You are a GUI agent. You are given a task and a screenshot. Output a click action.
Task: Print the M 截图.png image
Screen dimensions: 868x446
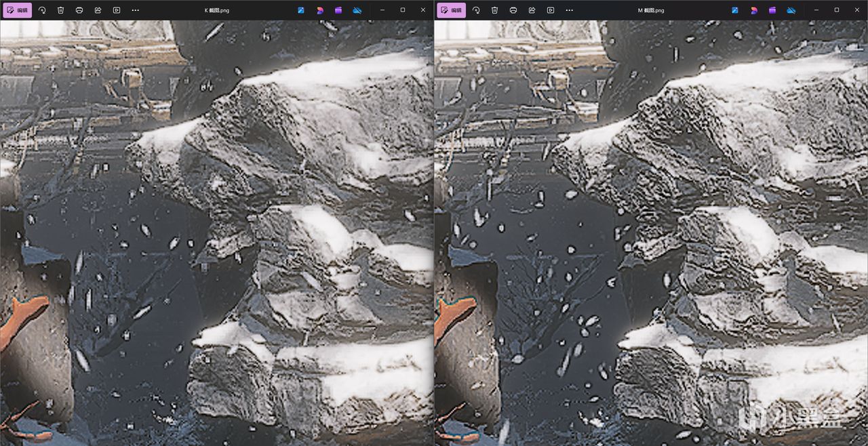click(x=513, y=10)
